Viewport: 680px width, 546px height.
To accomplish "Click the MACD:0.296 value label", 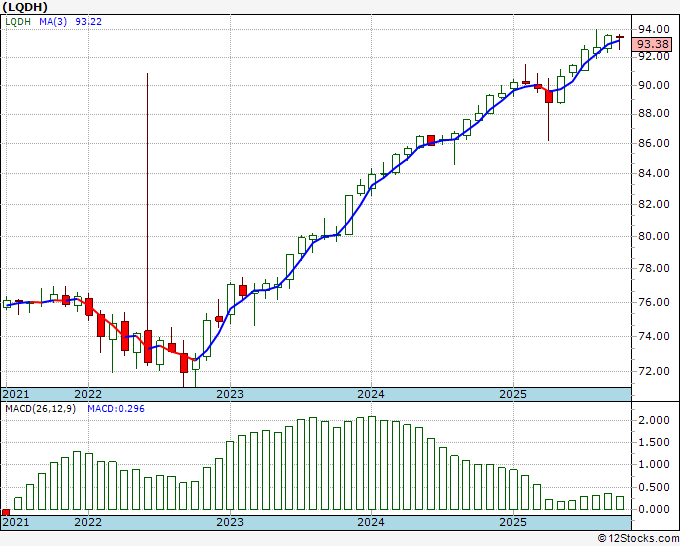I will coord(116,409).
